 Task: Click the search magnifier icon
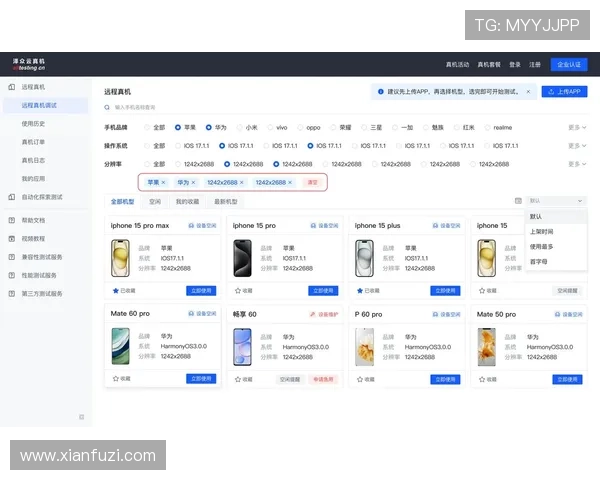(x=107, y=108)
